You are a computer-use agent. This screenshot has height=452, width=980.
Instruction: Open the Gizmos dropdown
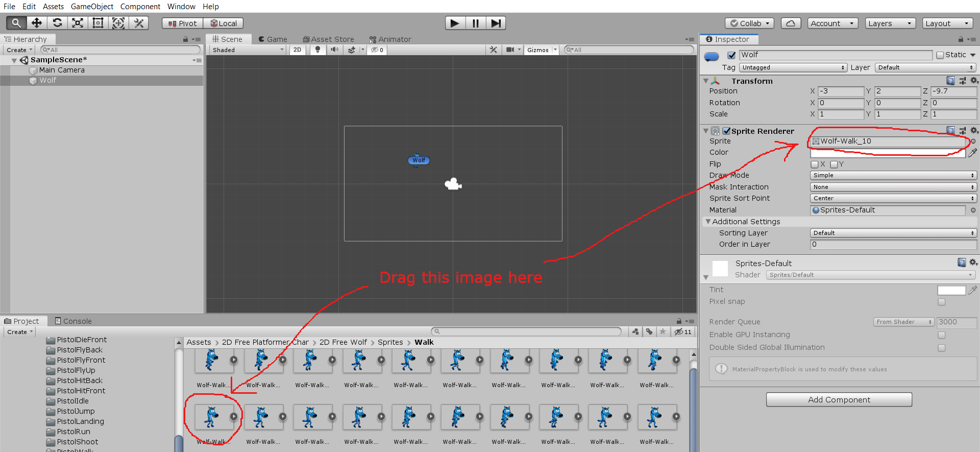(x=542, y=50)
